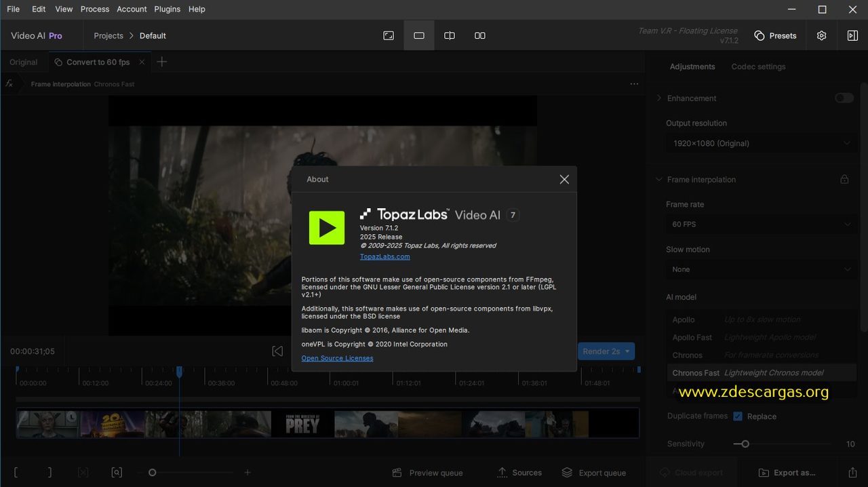Jump to previous frame playback button
The image size is (868, 487).
coord(277,351)
